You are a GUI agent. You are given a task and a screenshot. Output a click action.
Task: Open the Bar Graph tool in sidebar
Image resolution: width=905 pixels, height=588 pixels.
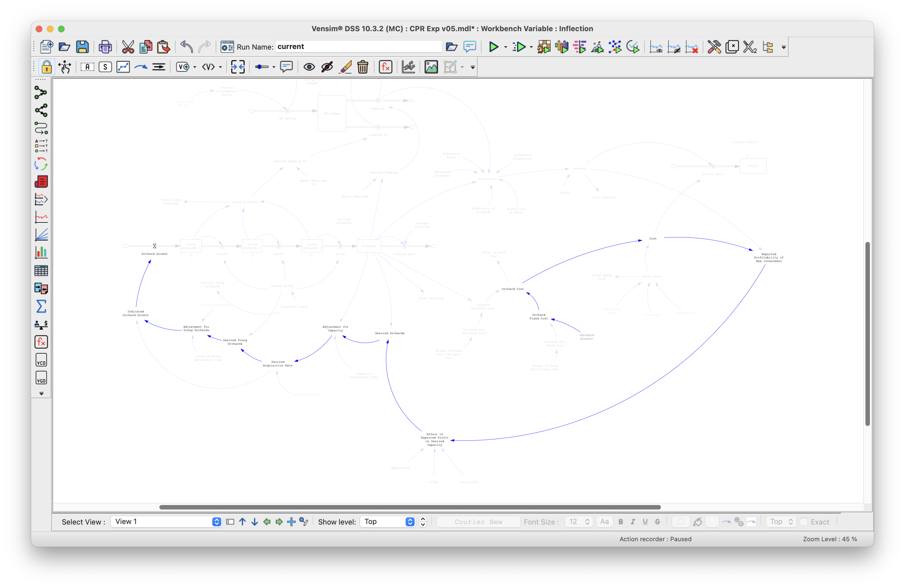click(x=41, y=253)
